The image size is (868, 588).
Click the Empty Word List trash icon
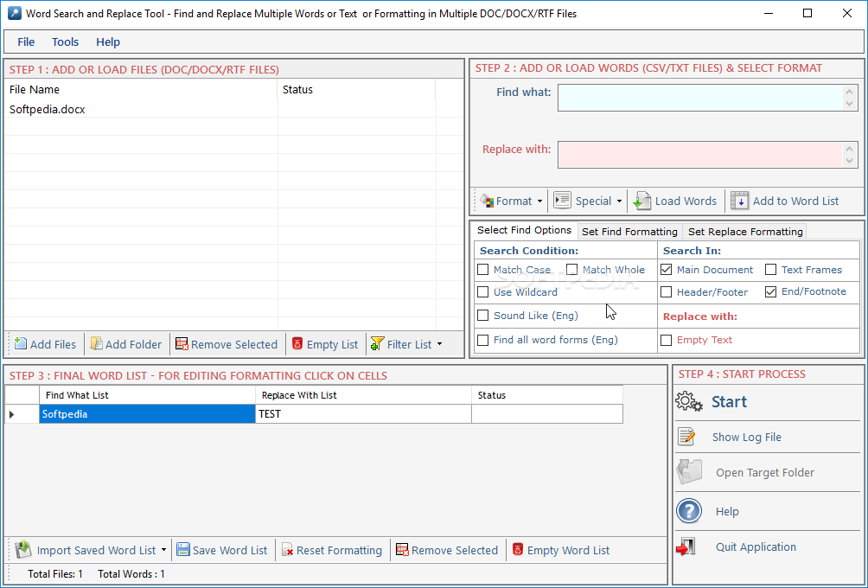tap(518, 550)
